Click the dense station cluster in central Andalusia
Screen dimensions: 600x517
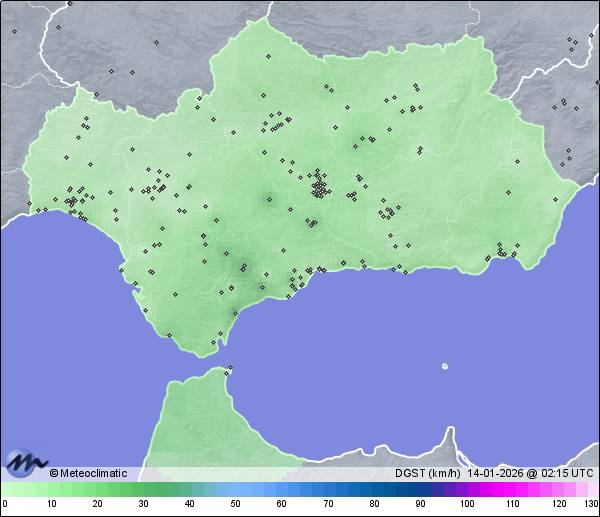pyautogui.click(x=319, y=187)
